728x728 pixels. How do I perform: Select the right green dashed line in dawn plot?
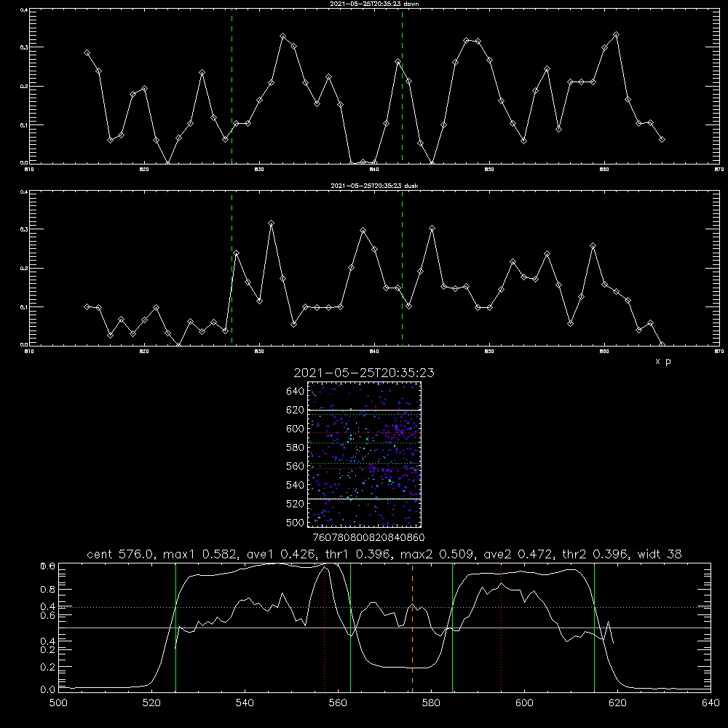coord(402,86)
